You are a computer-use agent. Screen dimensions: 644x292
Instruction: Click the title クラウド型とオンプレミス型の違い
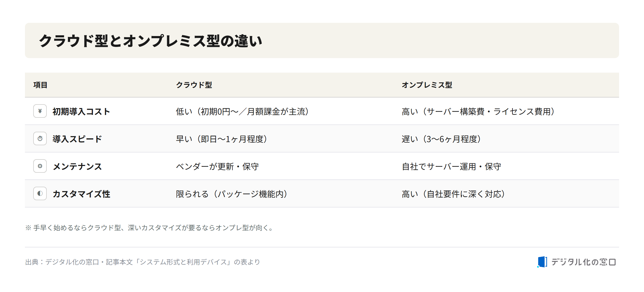(151, 41)
